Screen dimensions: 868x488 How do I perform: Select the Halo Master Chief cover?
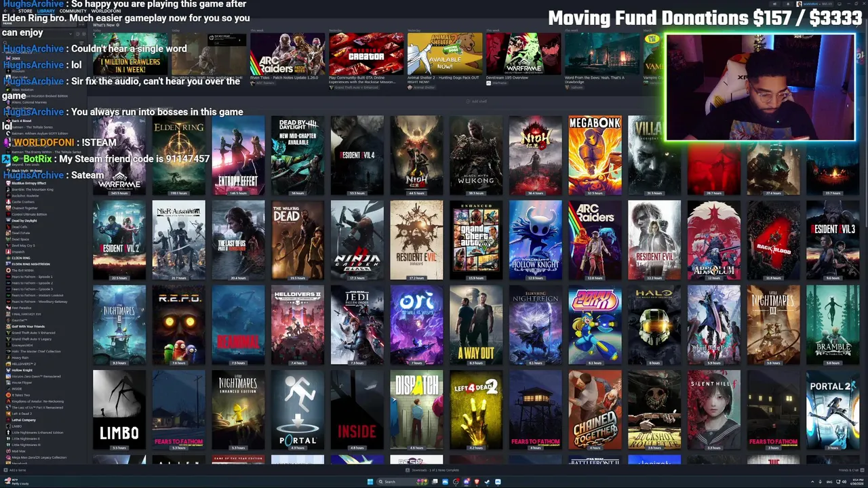[654, 325]
